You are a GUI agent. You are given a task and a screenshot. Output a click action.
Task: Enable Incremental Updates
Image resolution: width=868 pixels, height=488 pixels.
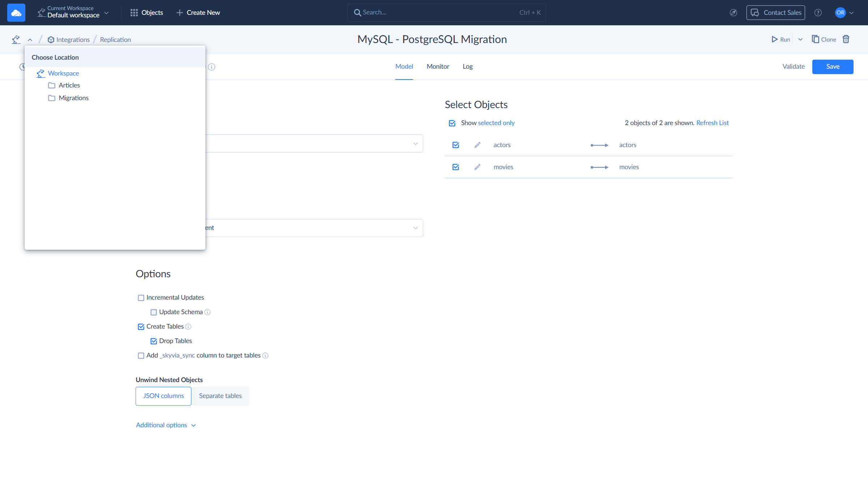click(141, 298)
